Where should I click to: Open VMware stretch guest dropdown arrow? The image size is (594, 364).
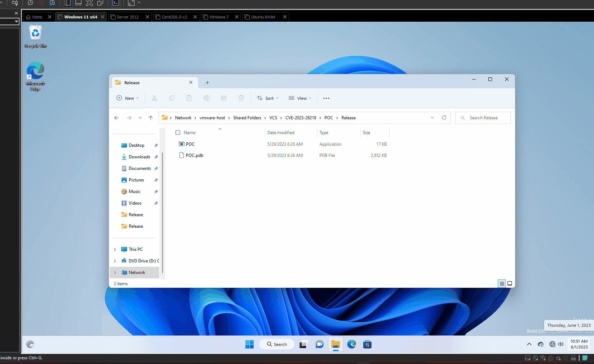(x=139, y=3)
